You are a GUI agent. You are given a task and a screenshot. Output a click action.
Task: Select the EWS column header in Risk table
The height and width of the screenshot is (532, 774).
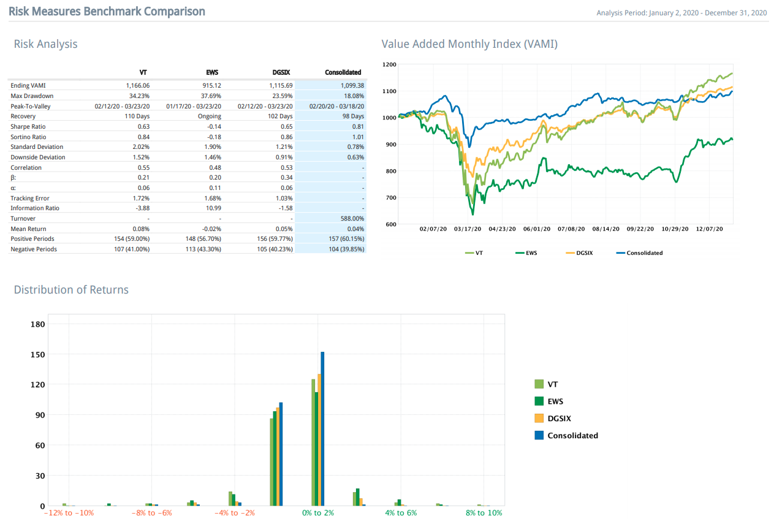212,72
